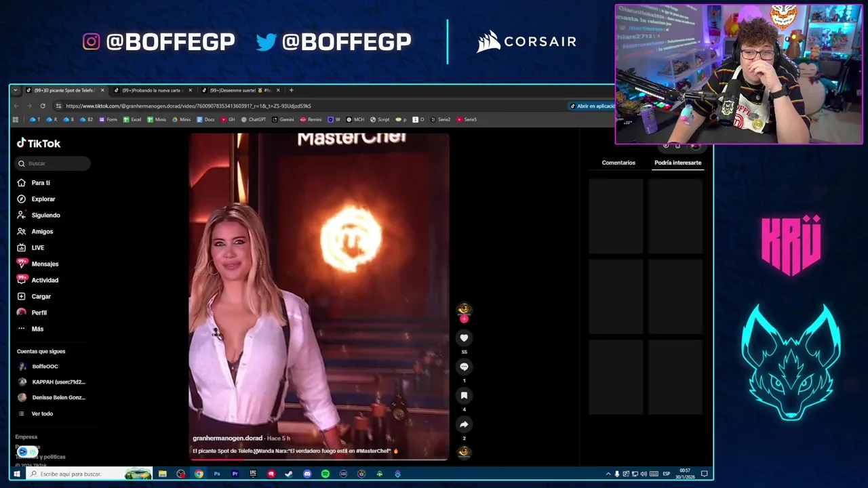Like the video with the heart icon

pyautogui.click(x=464, y=338)
